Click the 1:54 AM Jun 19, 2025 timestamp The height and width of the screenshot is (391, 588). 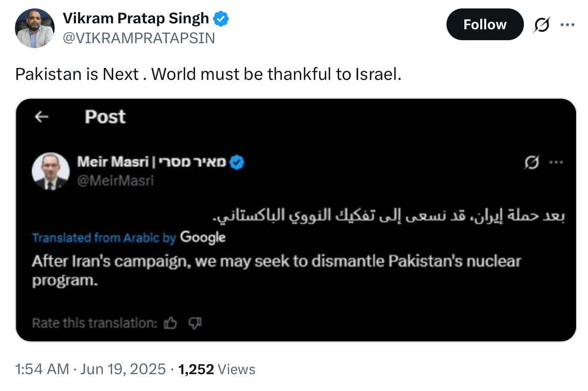[90, 369]
